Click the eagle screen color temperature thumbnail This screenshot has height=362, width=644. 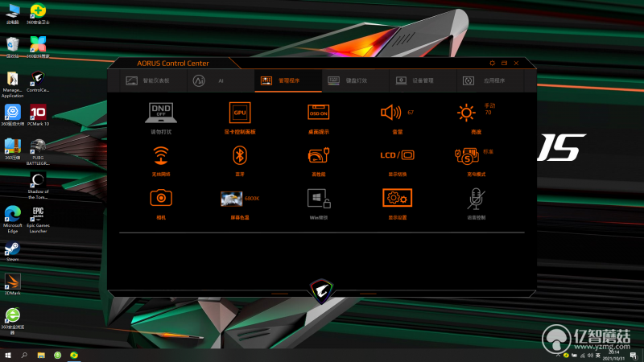tap(231, 199)
